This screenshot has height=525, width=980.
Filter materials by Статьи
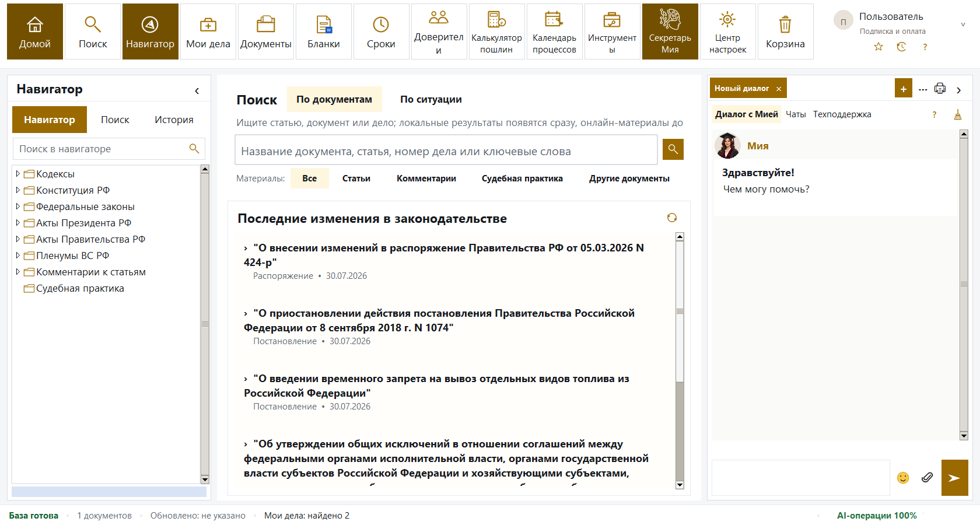tap(356, 178)
